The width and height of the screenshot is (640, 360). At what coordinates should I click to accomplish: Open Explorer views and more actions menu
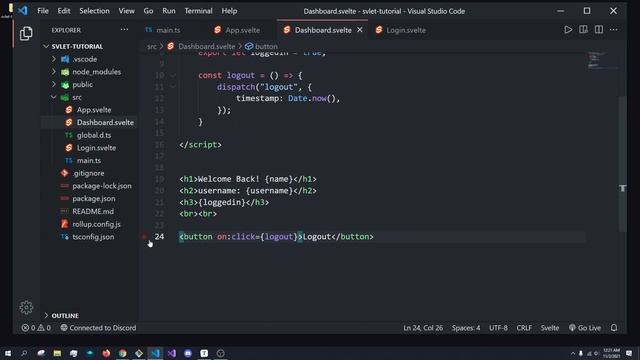(x=124, y=30)
